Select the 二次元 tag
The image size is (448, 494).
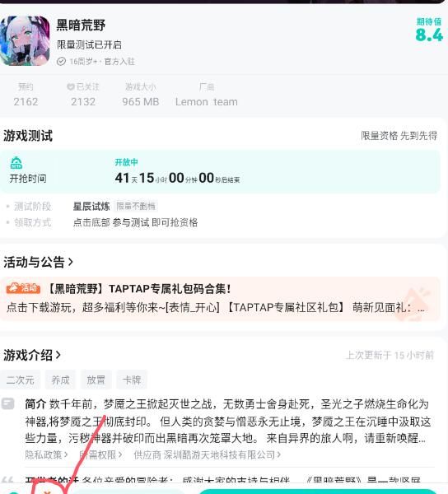(20, 380)
